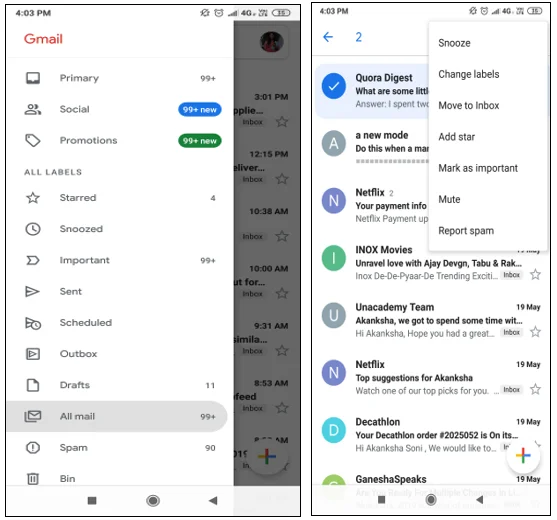Select the email with gray A avatar
This screenshot has height=520, width=557.
coord(334,143)
